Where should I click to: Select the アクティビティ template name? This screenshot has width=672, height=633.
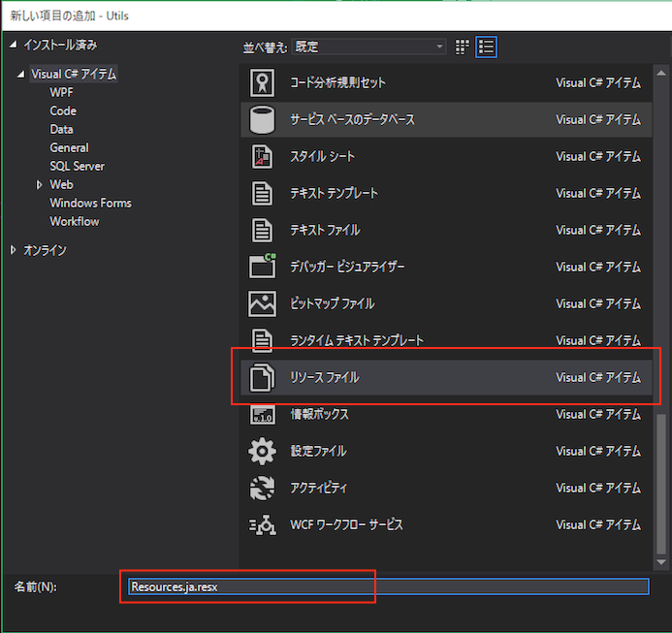tap(318, 489)
